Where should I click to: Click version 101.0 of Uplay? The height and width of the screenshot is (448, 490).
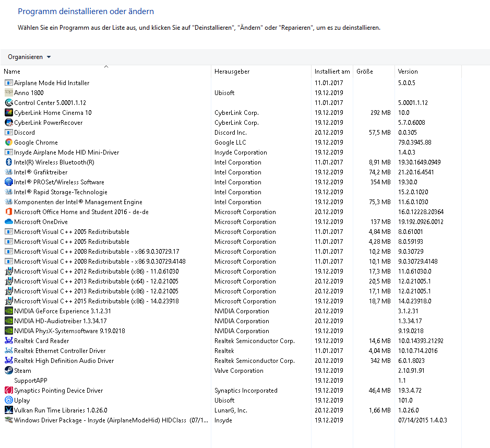pos(405,400)
